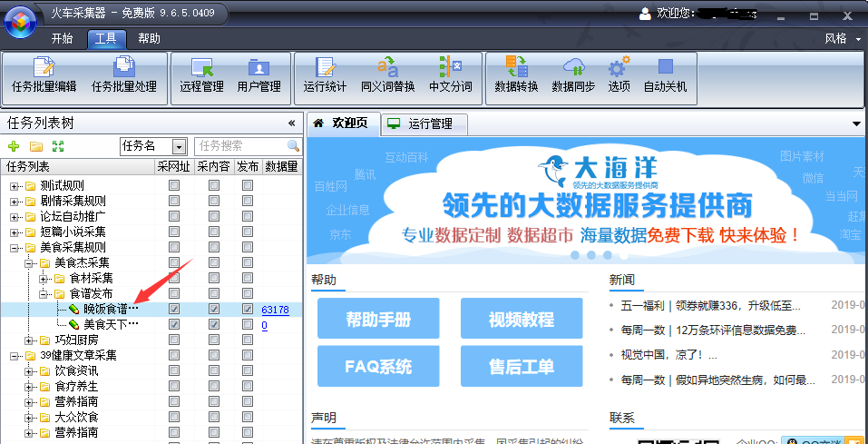Open 运行统计 run statistics
Viewport: 868px width, 444px height.
325,74
